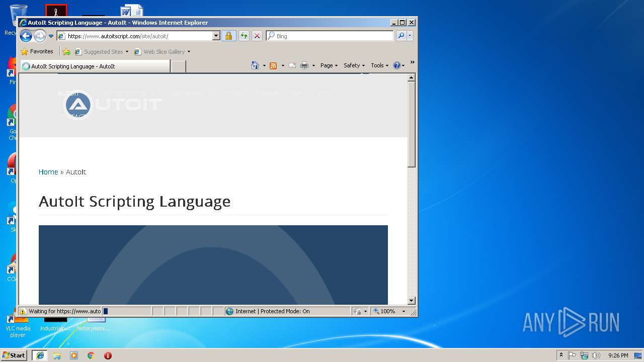Open the Tools menu

pyautogui.click(x=380, y=65)
